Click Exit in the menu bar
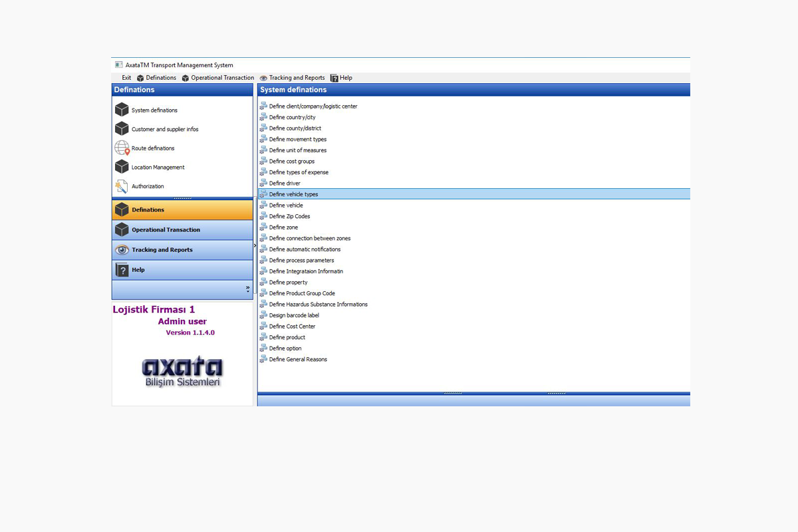 [x=126, y=78]
